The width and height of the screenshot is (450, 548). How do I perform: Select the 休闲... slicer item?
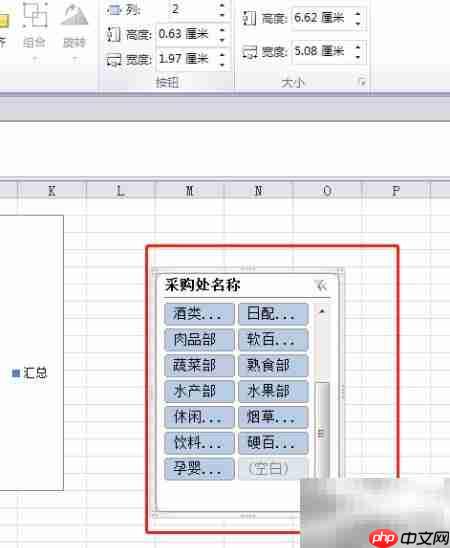tap(199, 417)
